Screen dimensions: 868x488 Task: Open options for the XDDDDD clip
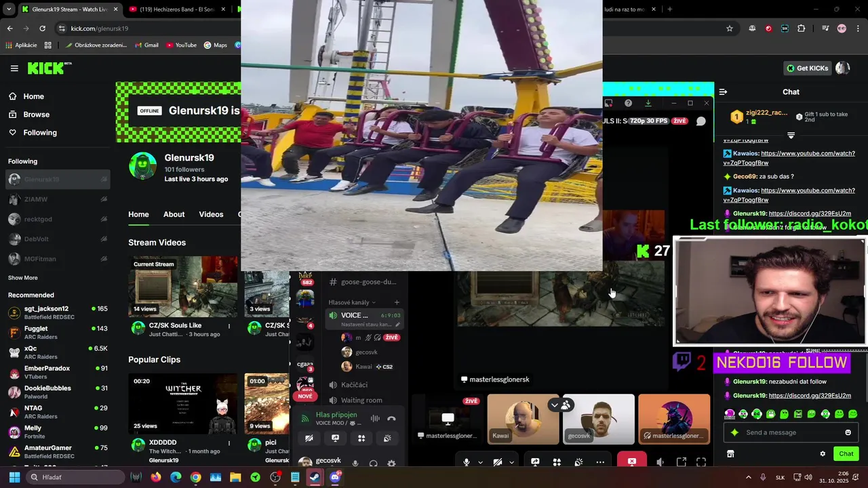[x=229, y=443]
